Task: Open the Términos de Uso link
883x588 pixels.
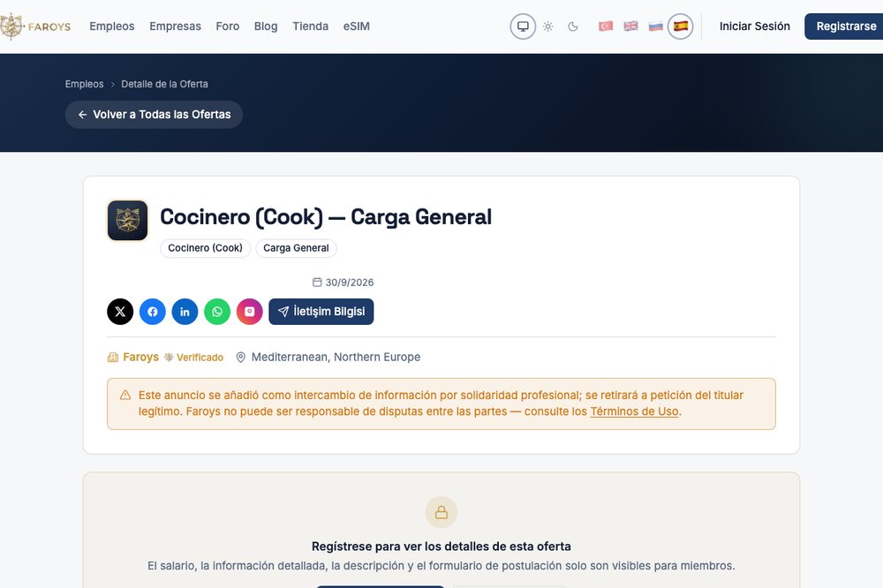Action: 634,411
